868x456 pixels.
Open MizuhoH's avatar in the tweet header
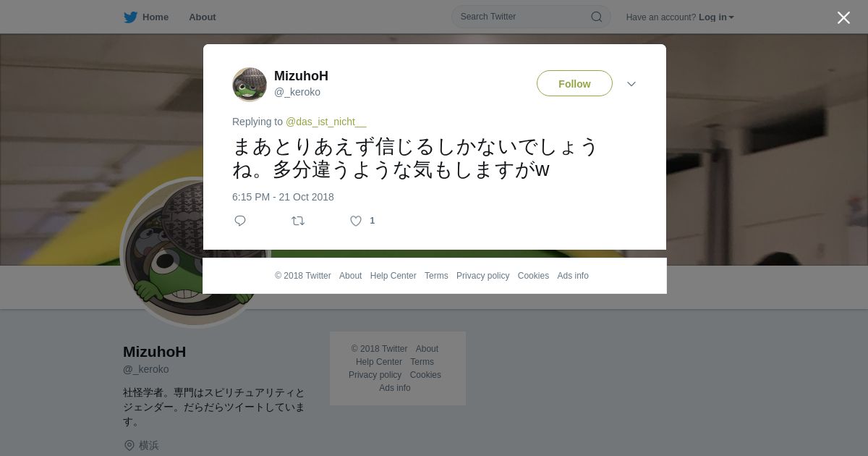pos(250,85)
